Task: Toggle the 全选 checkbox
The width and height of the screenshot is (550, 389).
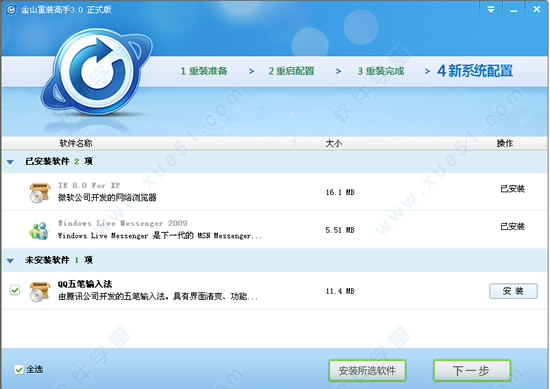Action: (19, 369)
